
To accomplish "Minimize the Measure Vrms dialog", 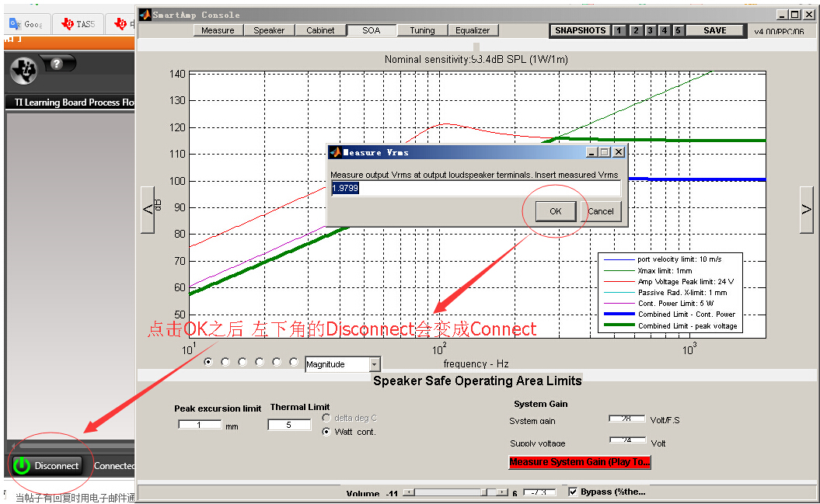I will [591, 152].
